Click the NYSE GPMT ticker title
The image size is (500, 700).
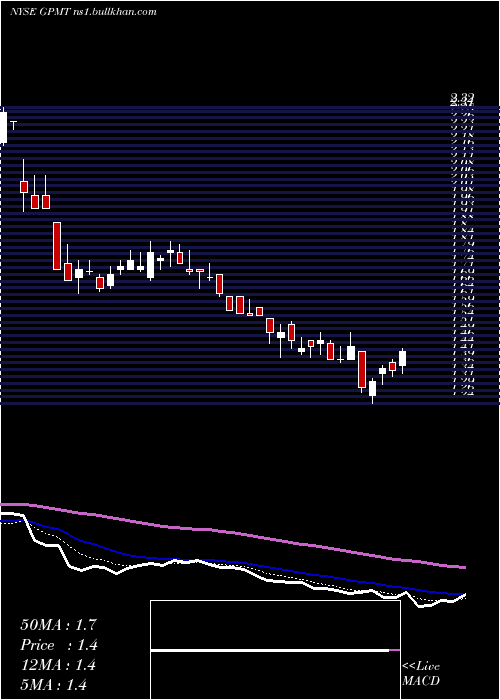(39, 12)
